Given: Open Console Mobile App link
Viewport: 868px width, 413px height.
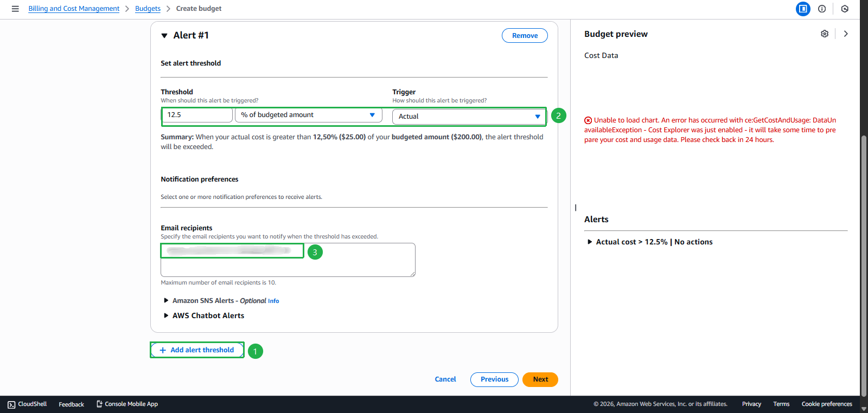Looking at the screenshot, I should (127, 404).
